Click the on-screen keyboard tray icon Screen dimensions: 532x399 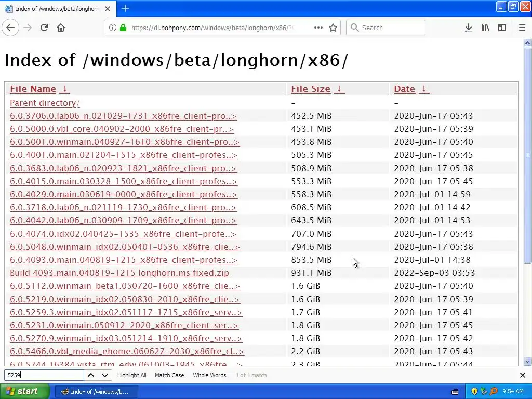[455, 392]
